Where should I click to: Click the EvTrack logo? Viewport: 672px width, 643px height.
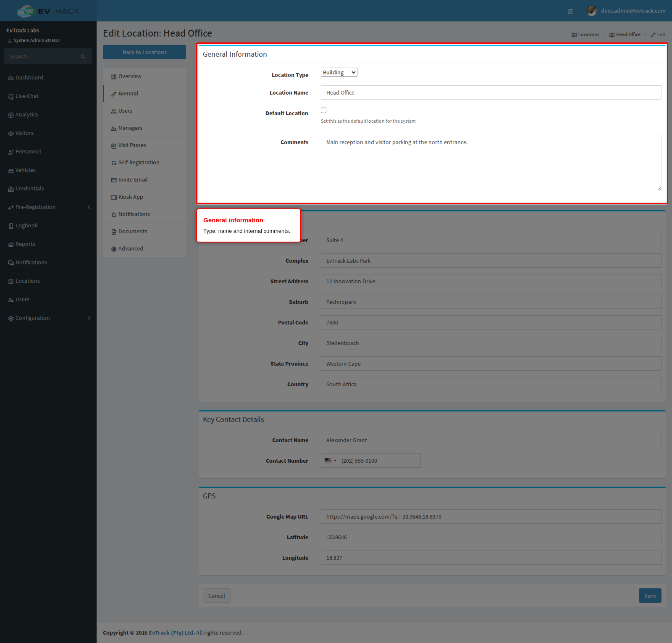(x=48, y=11)
